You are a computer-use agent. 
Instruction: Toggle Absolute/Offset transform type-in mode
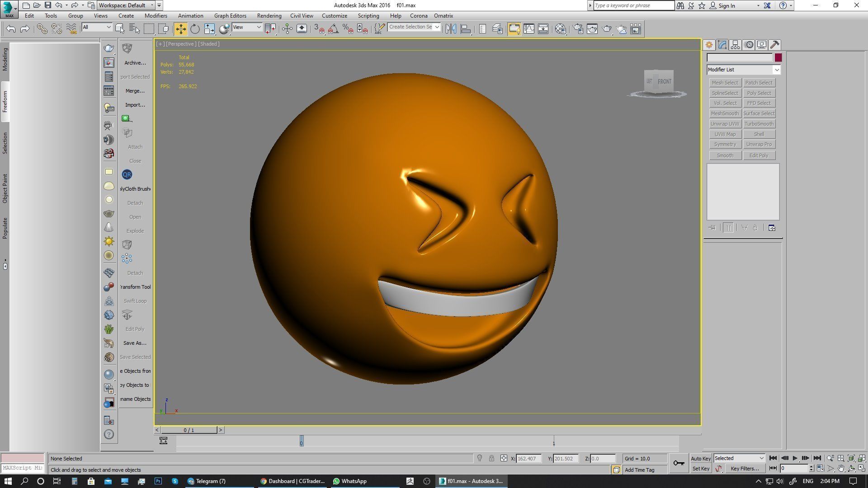coord(504,458)
